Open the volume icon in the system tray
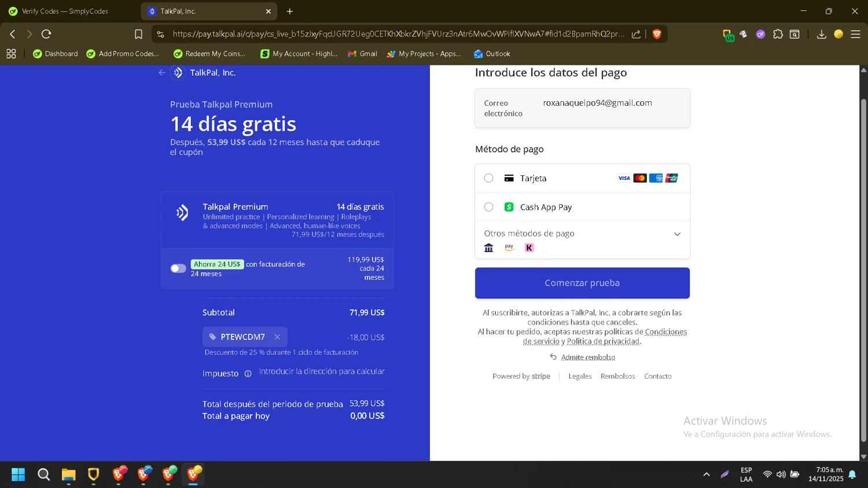 click(781, 475)
